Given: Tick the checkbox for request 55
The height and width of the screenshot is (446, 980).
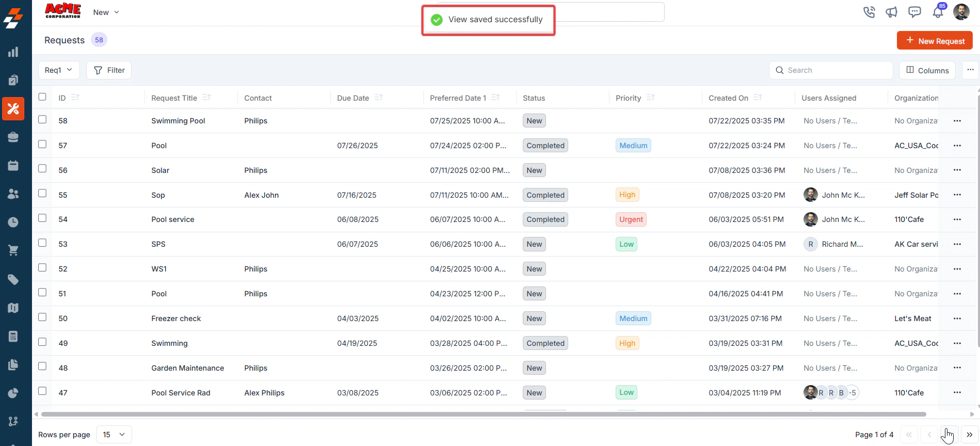Looking at the screenshot, I should click(x=42, y=193).
